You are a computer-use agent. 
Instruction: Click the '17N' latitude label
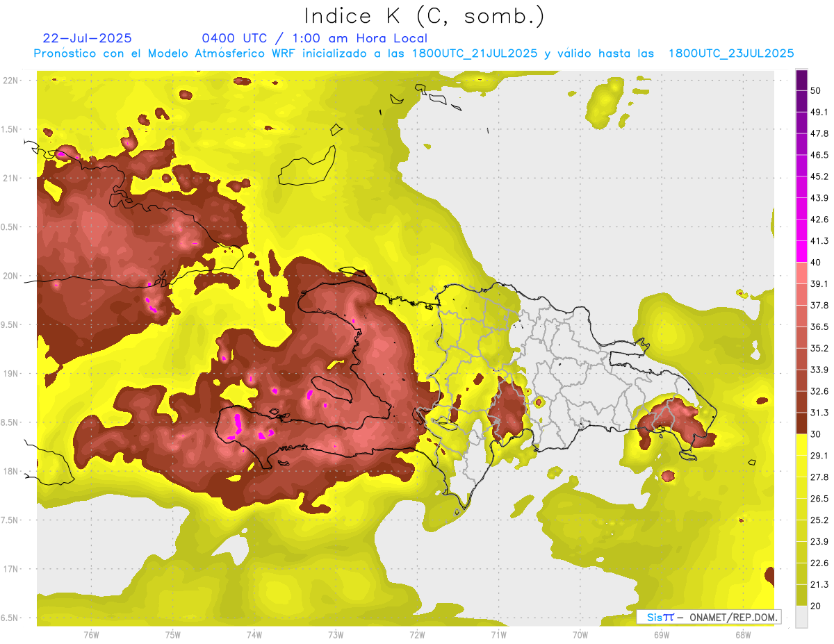pyautogui.click(x=10, y=569)
